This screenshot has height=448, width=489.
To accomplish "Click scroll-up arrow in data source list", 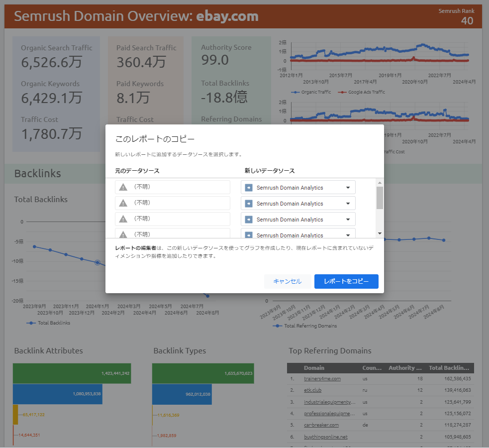I will pos(380,183).
